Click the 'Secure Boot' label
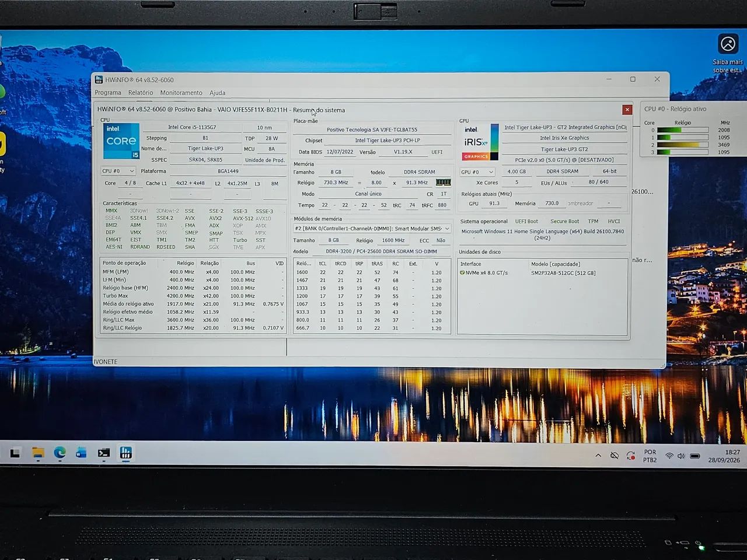This screenshot has height=560, width=747. [x=564, y=221]
